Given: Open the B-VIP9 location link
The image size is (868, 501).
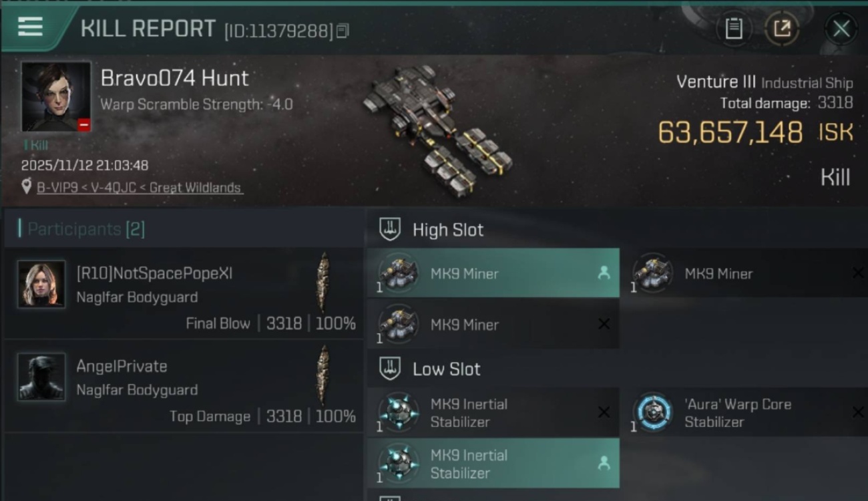Looking at the screenshot, I should click(139, 188).
